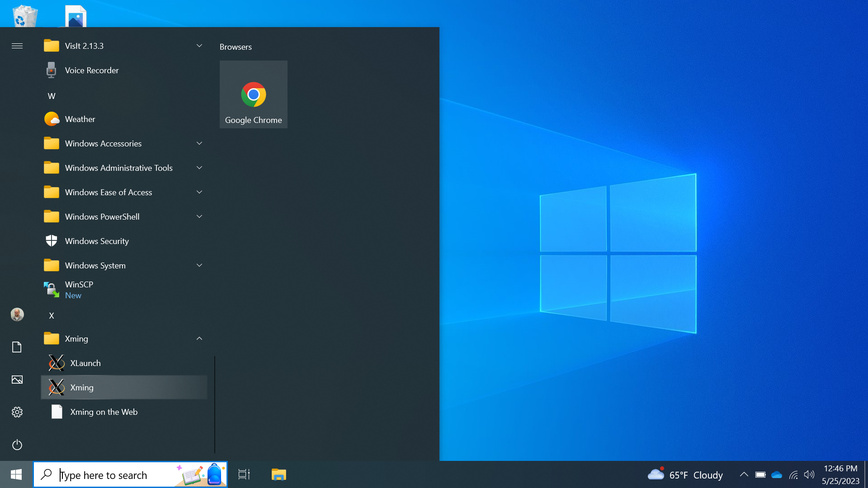Click the 'Type here to search' box
868x488 pixels.
[113, 475]
